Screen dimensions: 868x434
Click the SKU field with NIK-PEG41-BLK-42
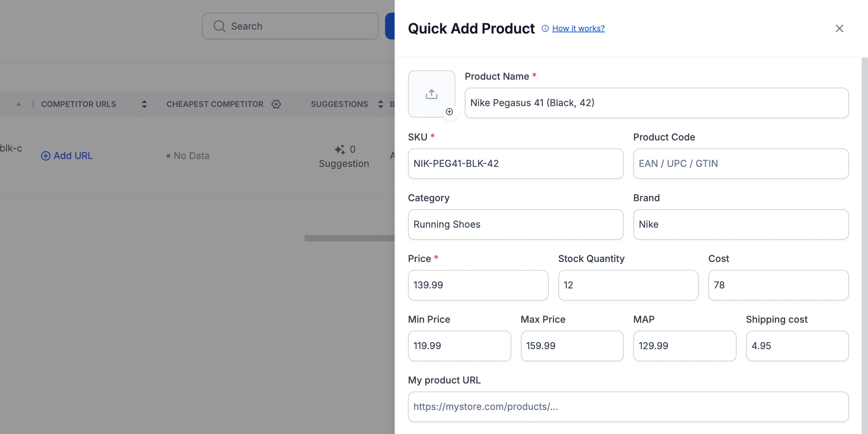click(516, 164)
